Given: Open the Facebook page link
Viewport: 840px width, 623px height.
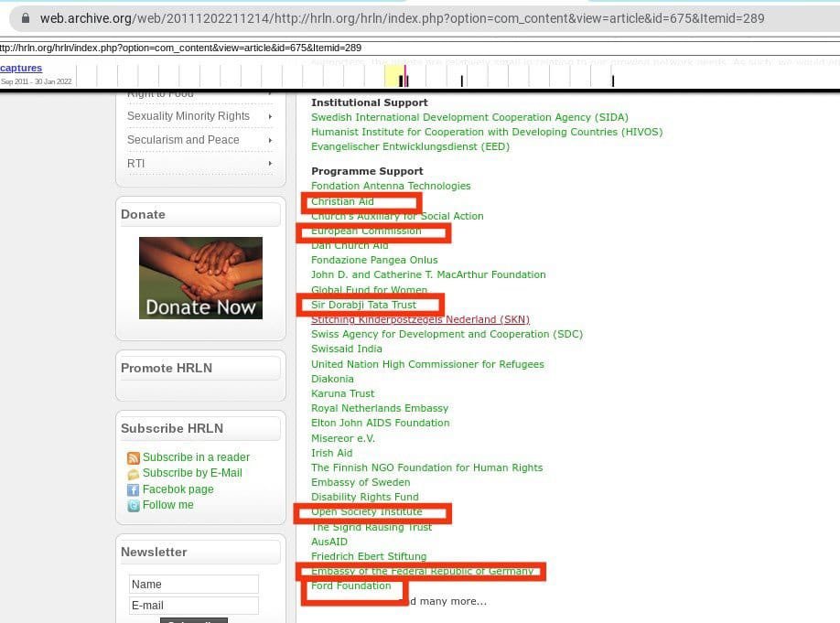Looking at the screenshot, I should pyautogui.click(x=178, y=489).
